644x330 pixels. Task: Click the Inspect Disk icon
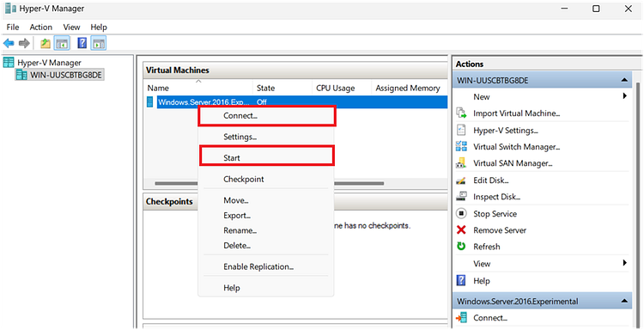(462, 197)
